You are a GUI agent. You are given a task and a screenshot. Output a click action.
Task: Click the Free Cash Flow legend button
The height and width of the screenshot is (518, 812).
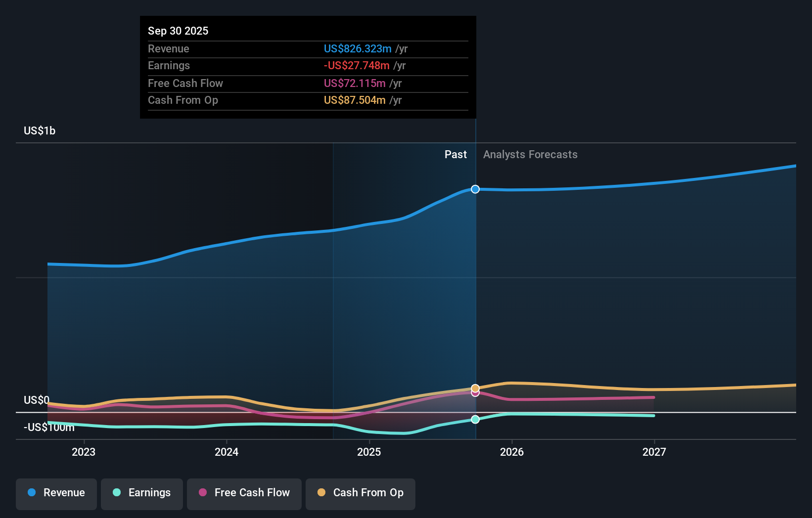pos(244,494)
